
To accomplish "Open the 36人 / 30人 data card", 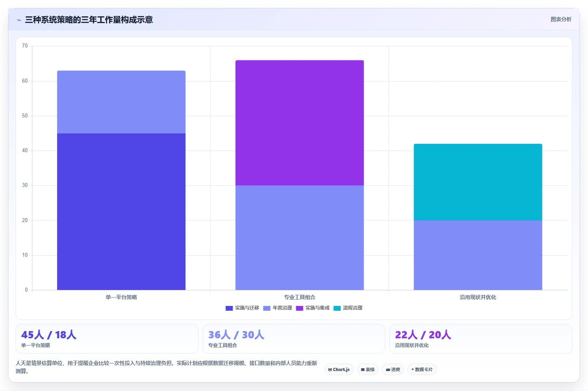I will pos(294,339).
